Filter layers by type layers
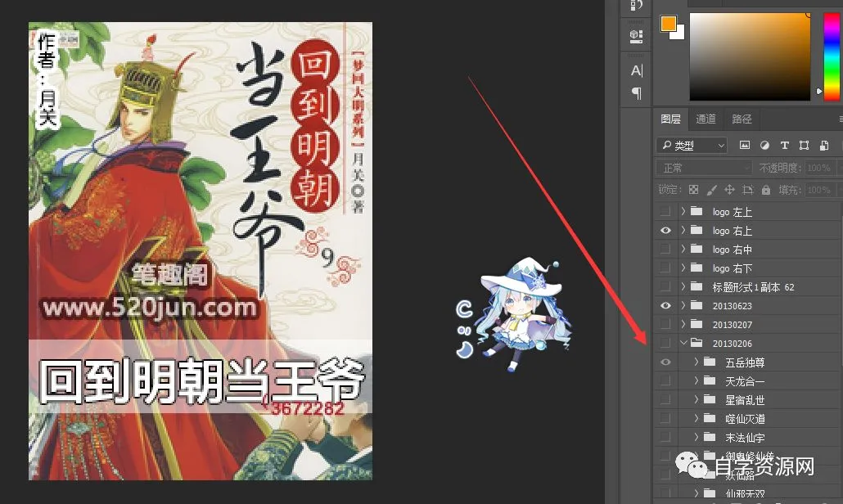This screenshot has width=843, height=504. (x=784, y=145)
